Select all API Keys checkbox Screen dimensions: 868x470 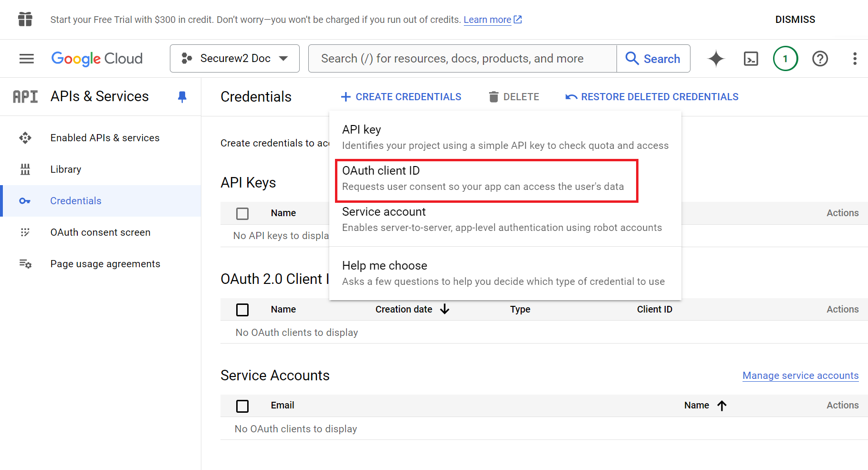tap(242, 213)
